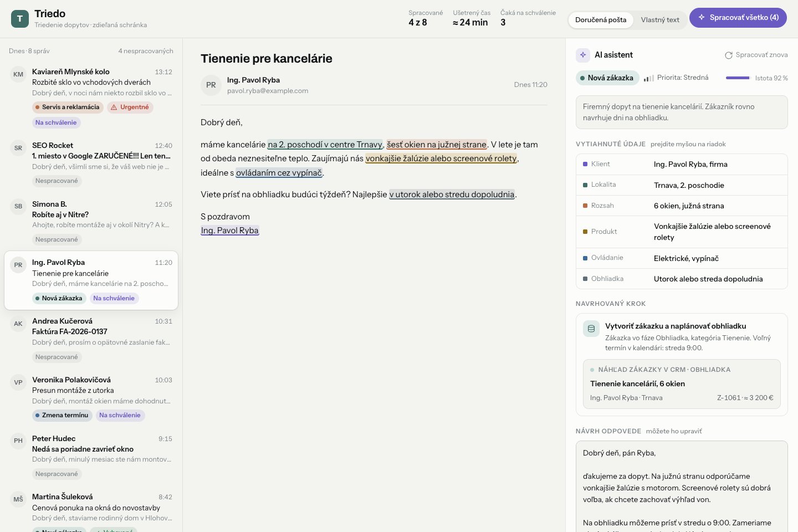
Task: Click the Čaká na schválenie counter
Action: pyautogui.click(x=528, y=18)
